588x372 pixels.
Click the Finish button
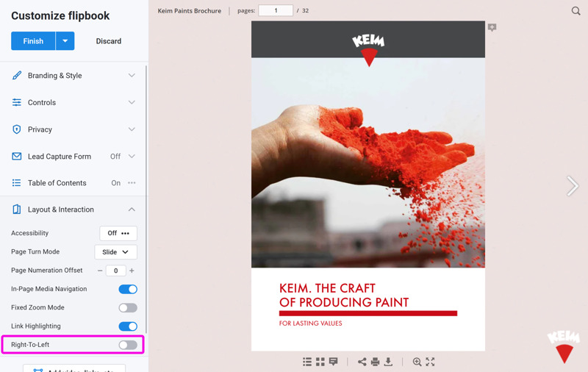pyautogui.click(x=33, y=41)
